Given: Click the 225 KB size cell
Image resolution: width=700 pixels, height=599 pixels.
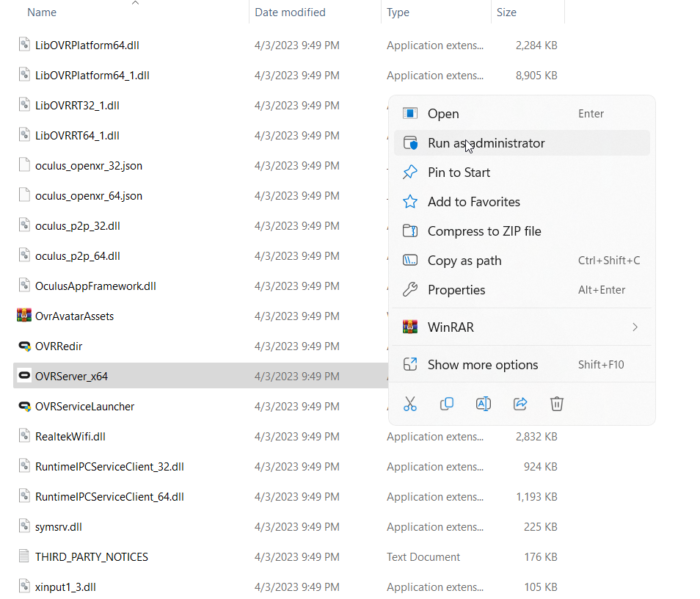Looking at the screenshot, I should point(540,527).
